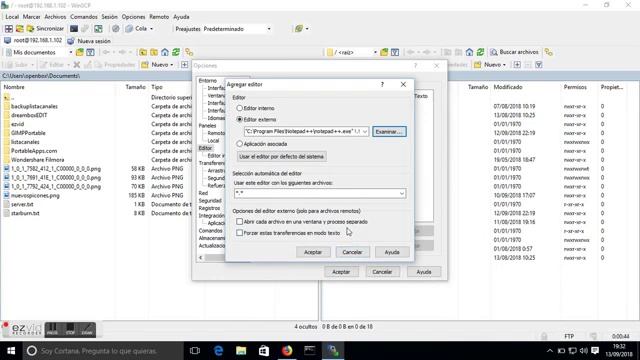Click Ayuda in the Opciones dialog
This screenshot has height=360, width=640.
[x=423, y=271]
